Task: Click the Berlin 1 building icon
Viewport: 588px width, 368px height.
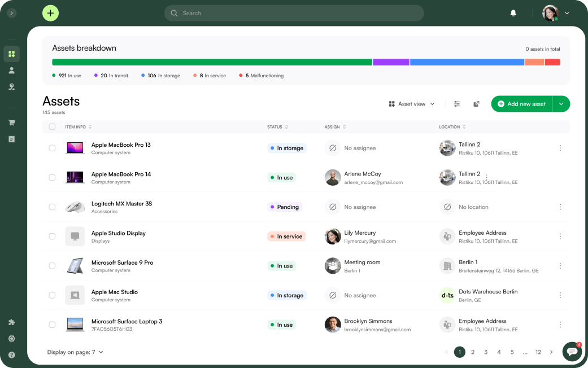Action: coord(447,266)
